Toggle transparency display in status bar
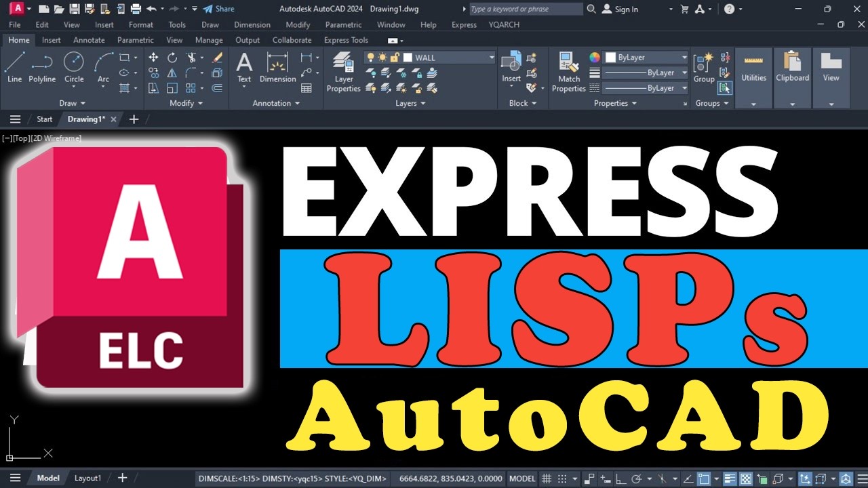This screenshot has height=488, width=868. click(745, 478)
